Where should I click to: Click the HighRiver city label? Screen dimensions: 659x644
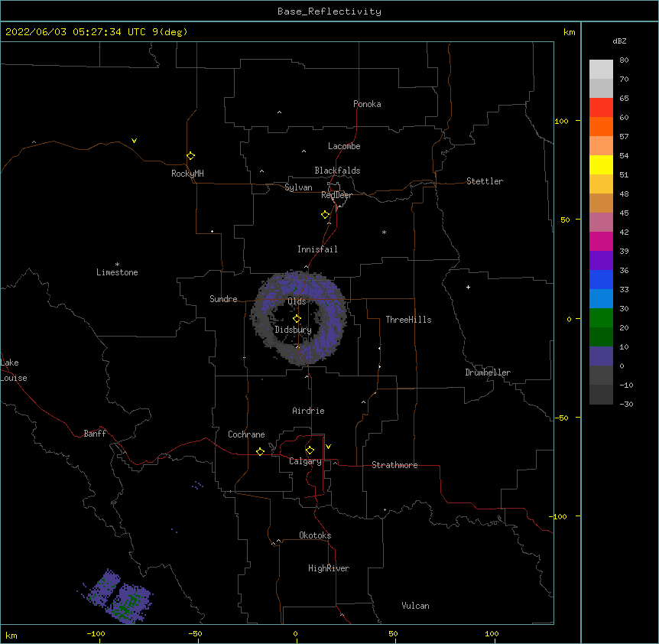tap(329, 568)
